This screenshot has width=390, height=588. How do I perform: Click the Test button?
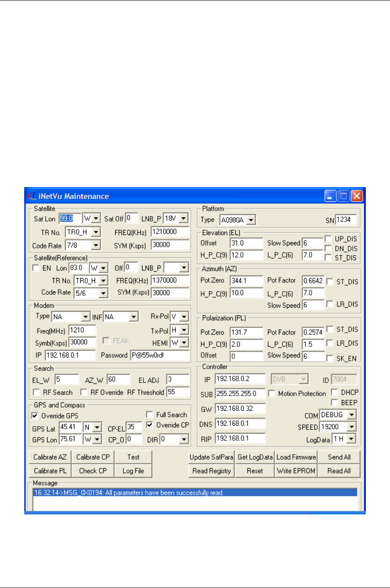tap(133, 457)
